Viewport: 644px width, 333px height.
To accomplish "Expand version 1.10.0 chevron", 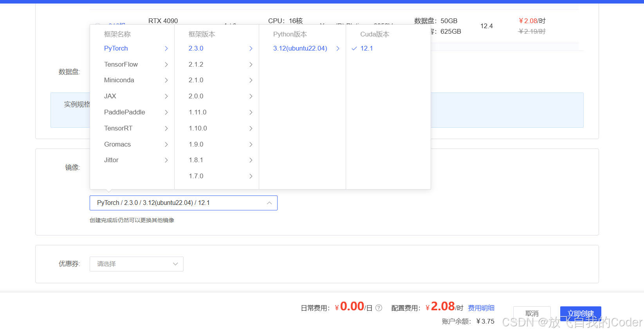I will click(251, 128).
